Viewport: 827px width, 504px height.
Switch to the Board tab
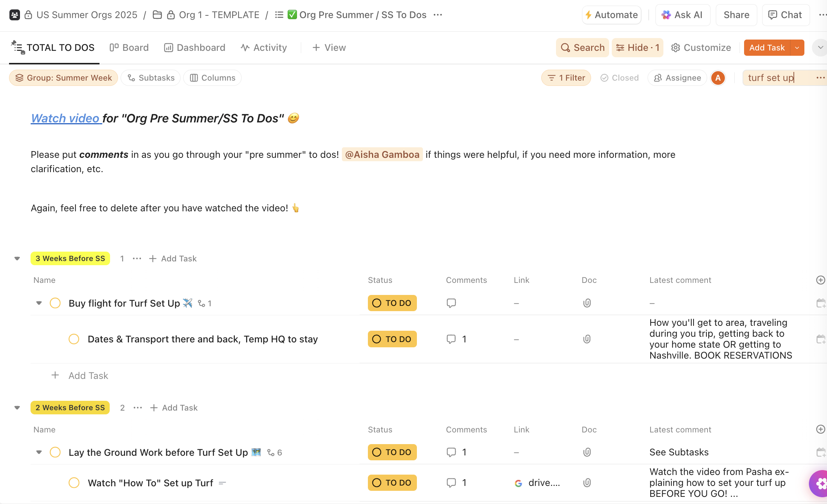(x=129, y=48)
